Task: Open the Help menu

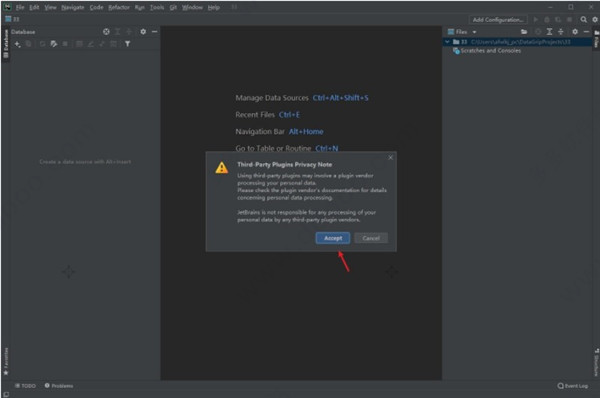Action: (214, 7)
